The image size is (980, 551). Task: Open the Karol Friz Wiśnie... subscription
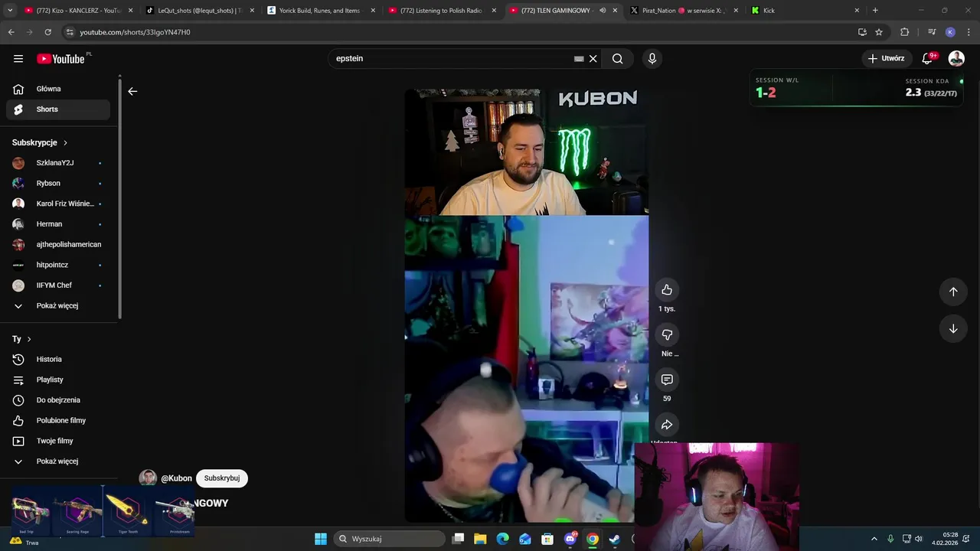(58, 204)
